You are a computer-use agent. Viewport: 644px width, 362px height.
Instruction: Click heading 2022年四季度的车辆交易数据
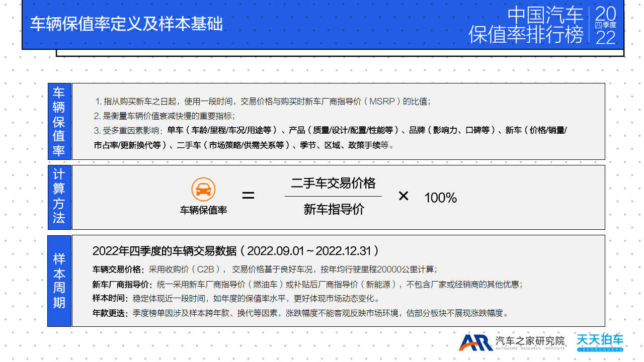coord(235,250)
